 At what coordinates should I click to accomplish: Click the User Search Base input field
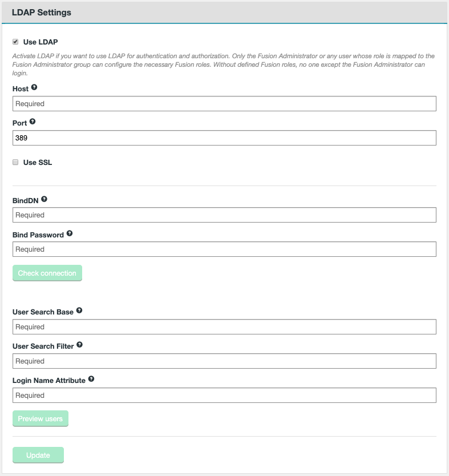[x=224, y=326]
